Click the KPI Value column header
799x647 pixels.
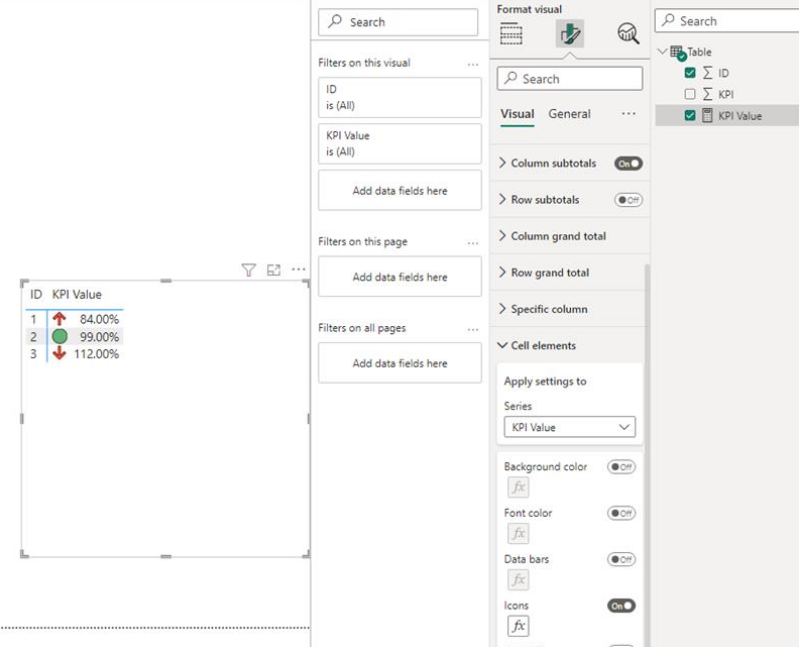pyautogui.click(x=77, y=294)
